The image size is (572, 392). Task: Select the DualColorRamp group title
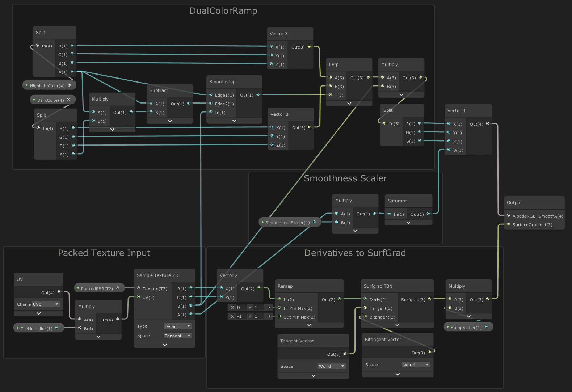coord(223,11)
